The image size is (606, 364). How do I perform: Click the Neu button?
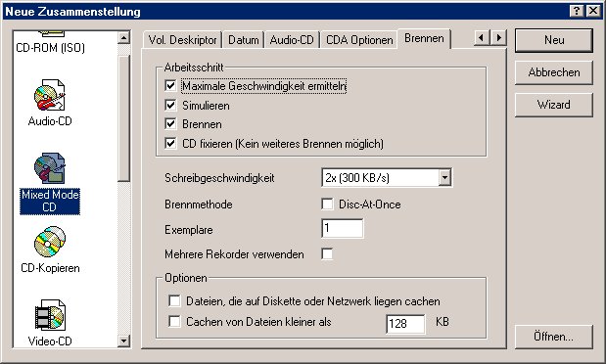554,40
